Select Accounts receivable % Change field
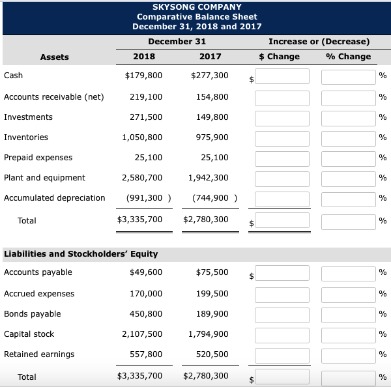Screen dimensions: 391x387 [x=348, y=98]
